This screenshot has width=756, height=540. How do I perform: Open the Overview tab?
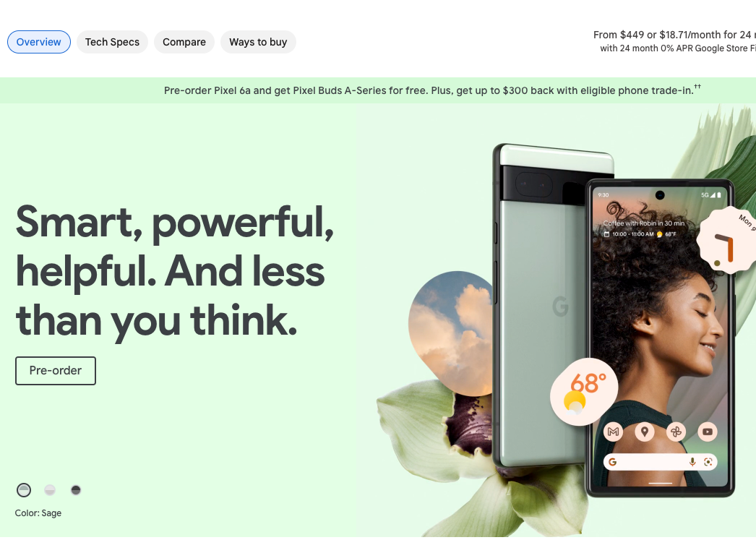click(38, 42)
